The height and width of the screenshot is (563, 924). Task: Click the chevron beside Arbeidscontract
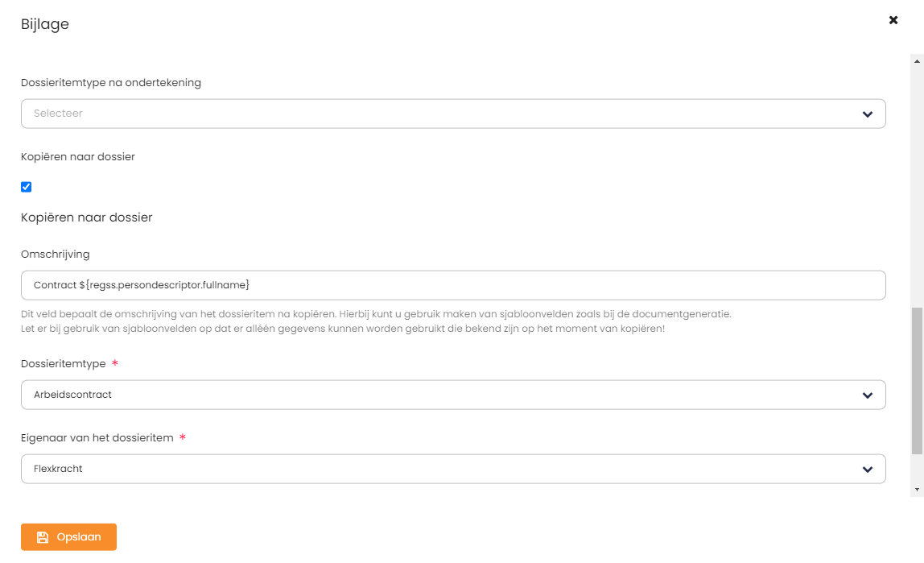[868, 395]
